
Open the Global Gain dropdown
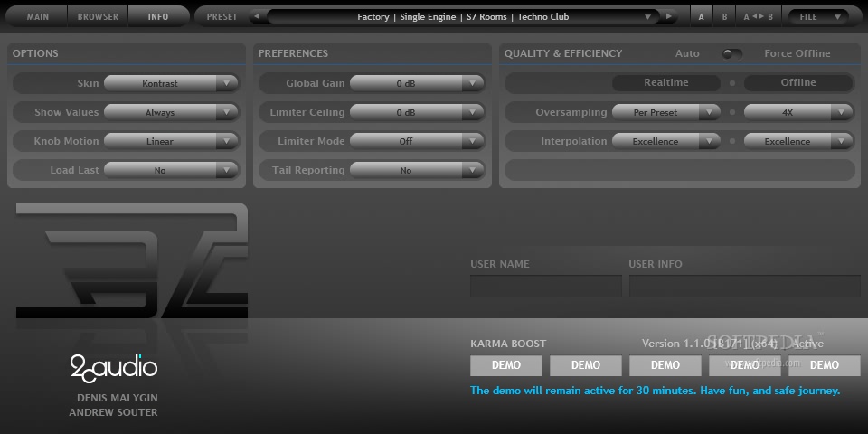click(417, 83)
